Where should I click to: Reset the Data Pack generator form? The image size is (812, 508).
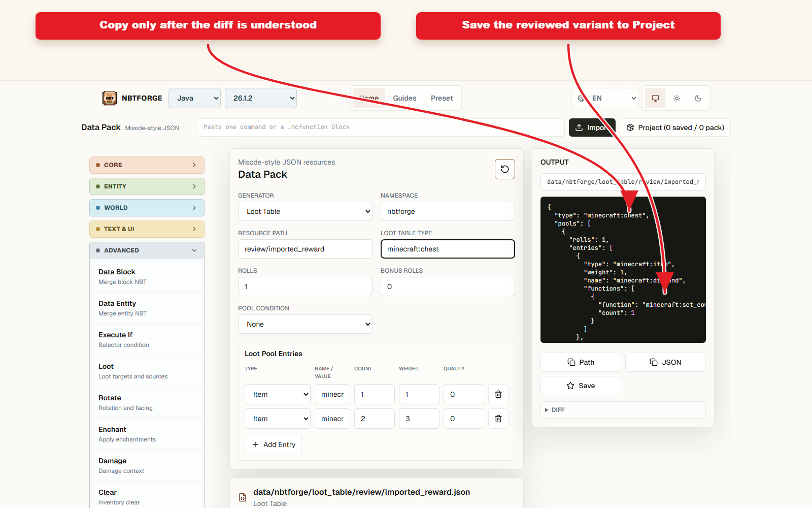(504, 169)
